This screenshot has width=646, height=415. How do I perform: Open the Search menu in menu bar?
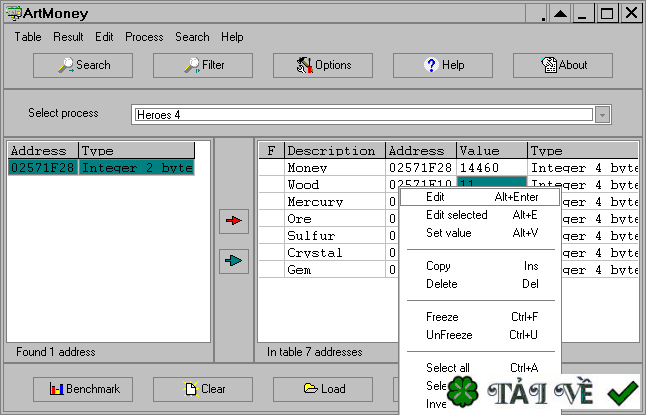(x=192, y=37)
